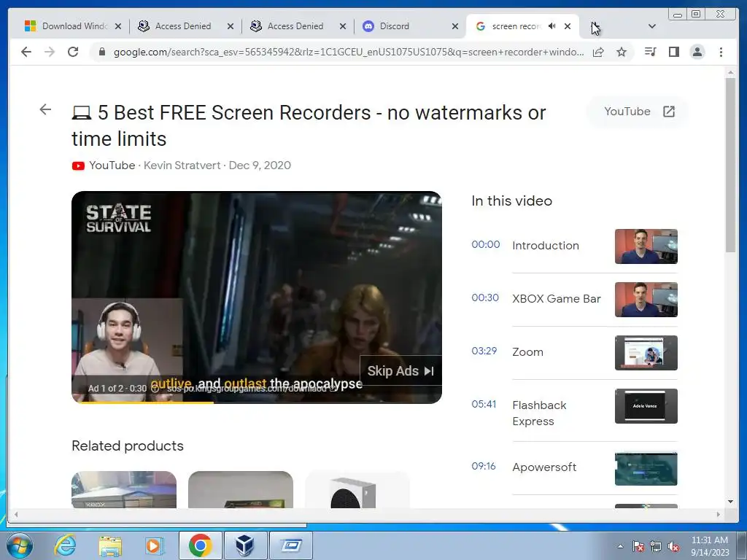The image size is (747, 560).
Task: Click horizontal scrollbar left arrow
Action: click(x=16, y=514)
